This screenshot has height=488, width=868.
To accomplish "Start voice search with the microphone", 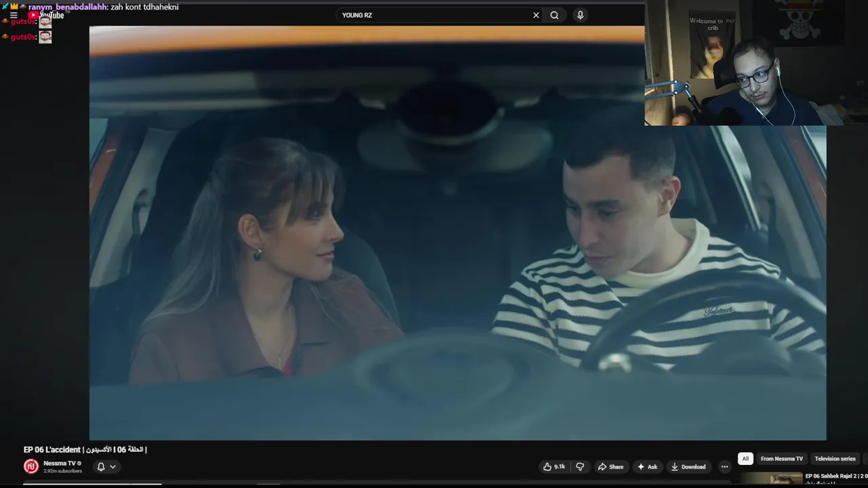I will (580, 15).
